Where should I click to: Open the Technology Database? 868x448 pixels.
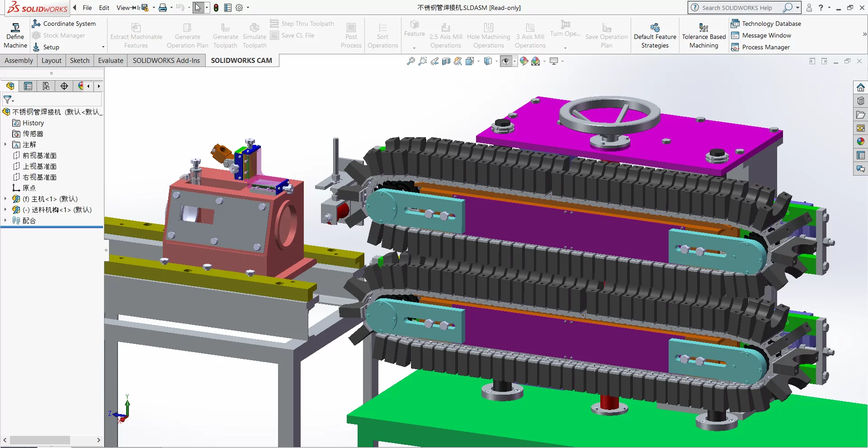pyautogui.click(x=766, y=24)
